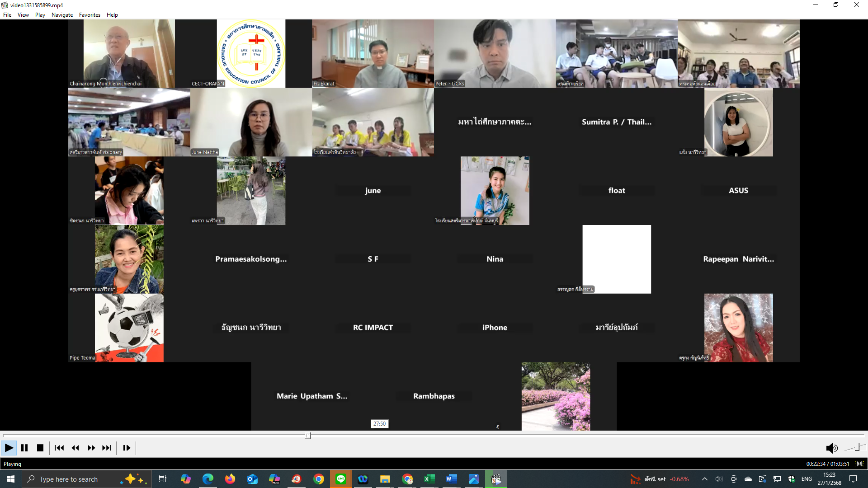Click Chainarong Monthienvichienchai video tile
This screenshot has width=868, height=488.
[129, 53]
